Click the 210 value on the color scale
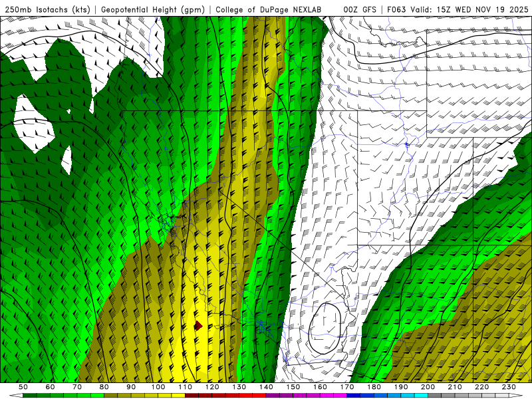This screenshot has height=399, width=532. coord(455,387)
